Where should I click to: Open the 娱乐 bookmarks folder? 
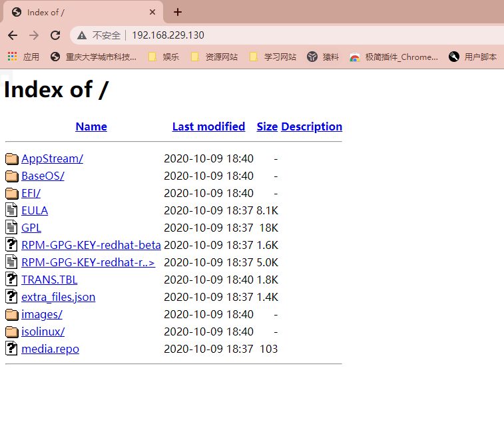tap(164, 57)
